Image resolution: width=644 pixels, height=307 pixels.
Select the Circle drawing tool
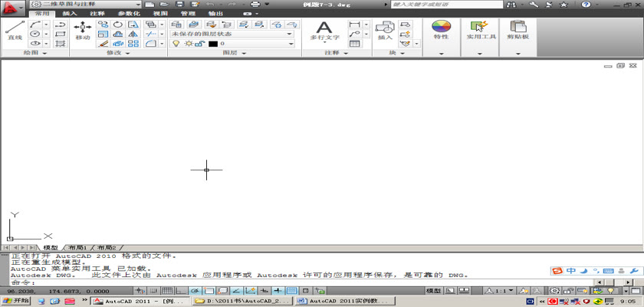pyautogui.click(x=35, y=34)
